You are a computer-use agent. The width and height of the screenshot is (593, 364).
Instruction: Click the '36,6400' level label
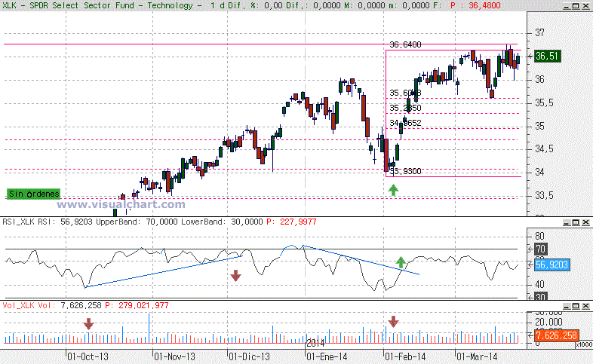pos(405,44)
